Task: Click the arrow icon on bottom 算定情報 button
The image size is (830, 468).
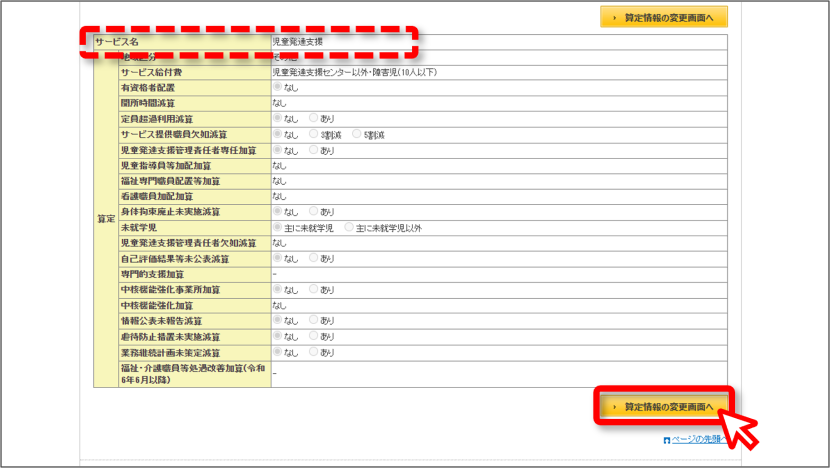Action: [615, 407]
